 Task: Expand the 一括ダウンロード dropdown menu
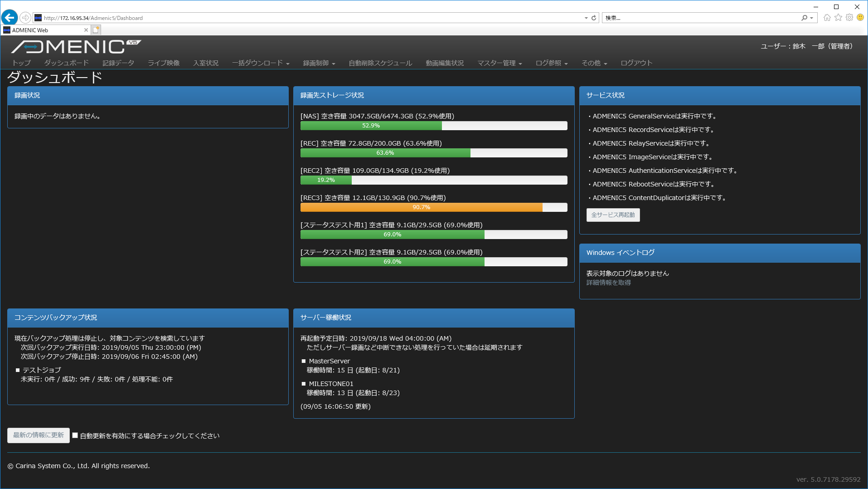[260, 63]
